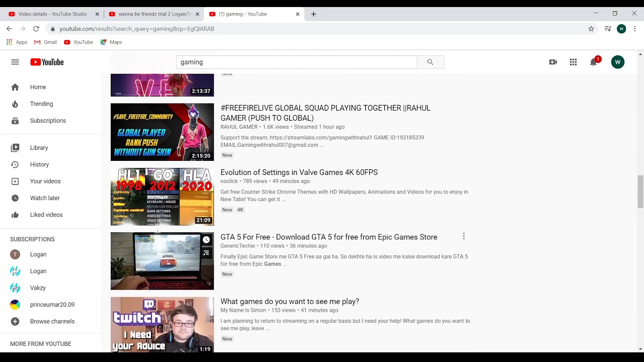The width and height of the screenshot is (644, 362).
Task: Open a new browser tab
Action: (x=313, y=14)
